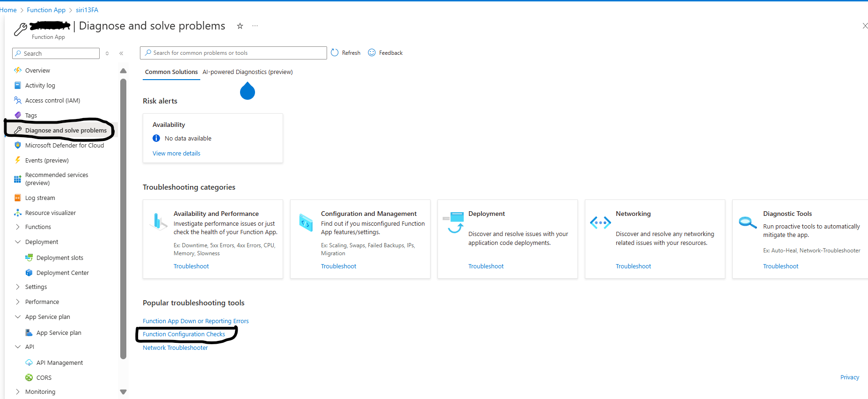Click the sidebar scroll up arrow
This screenshot has height=399, width=868.
click(123, 71)
